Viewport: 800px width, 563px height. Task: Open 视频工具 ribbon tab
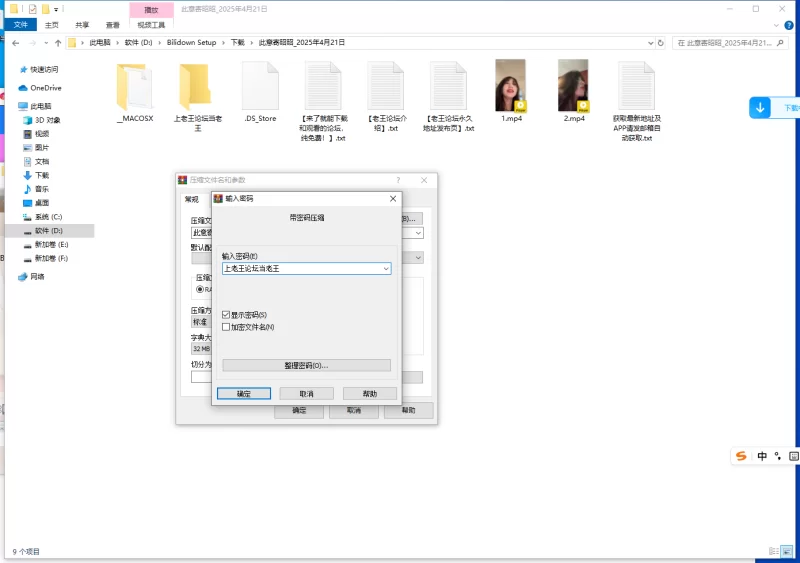151,25
